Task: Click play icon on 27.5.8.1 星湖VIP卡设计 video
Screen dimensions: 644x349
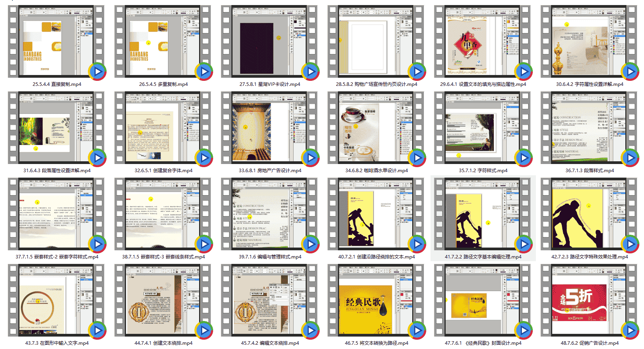Action: (310, 72)
